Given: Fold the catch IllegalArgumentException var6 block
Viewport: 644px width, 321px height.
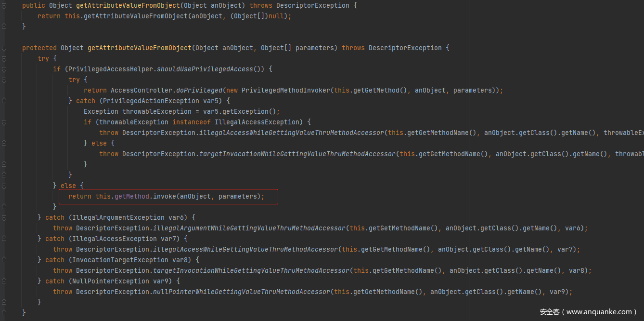Looking at the screenshot, I should pyautogui.click(x=4, y=217).
